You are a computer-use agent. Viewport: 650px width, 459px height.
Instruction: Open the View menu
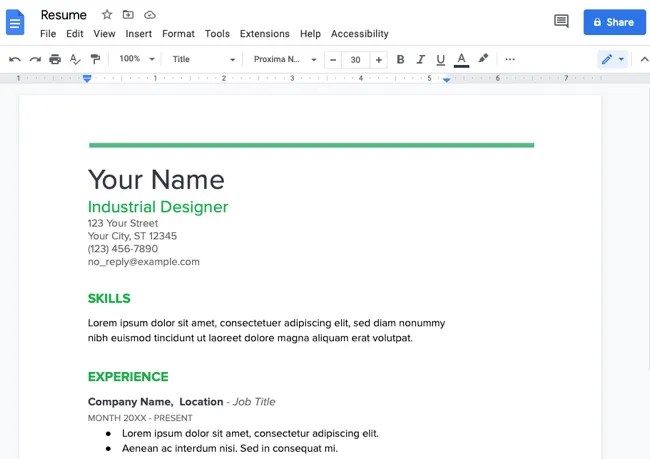[104, 34]
